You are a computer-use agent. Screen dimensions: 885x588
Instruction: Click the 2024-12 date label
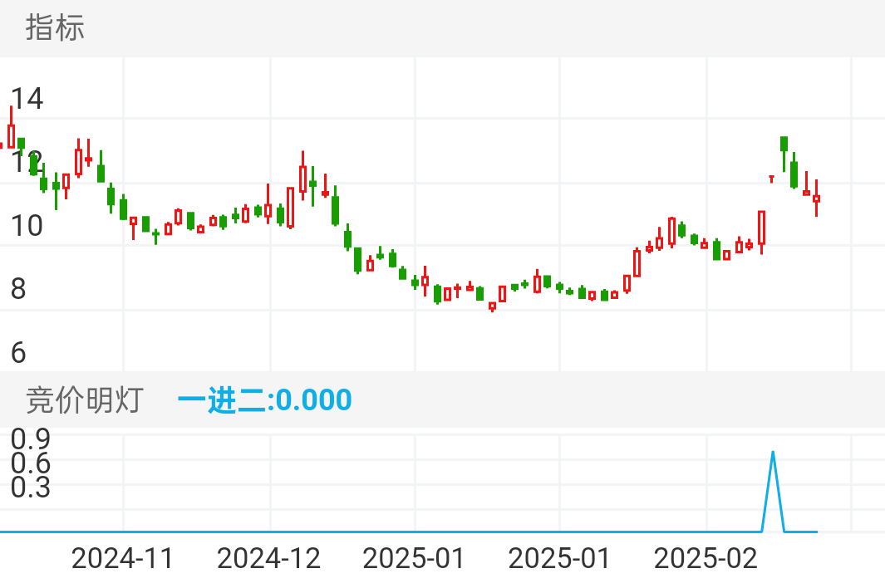tap(268, 559)
